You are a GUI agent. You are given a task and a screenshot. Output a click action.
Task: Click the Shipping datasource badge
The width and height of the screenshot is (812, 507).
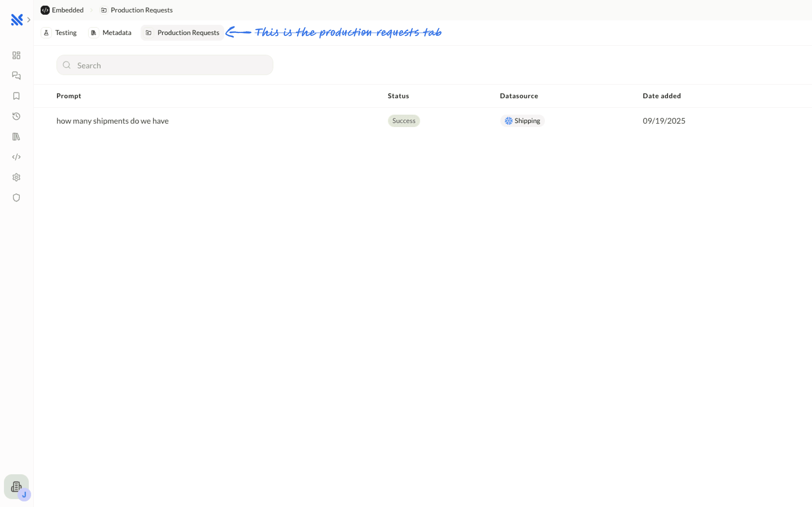tap(522, 121)
